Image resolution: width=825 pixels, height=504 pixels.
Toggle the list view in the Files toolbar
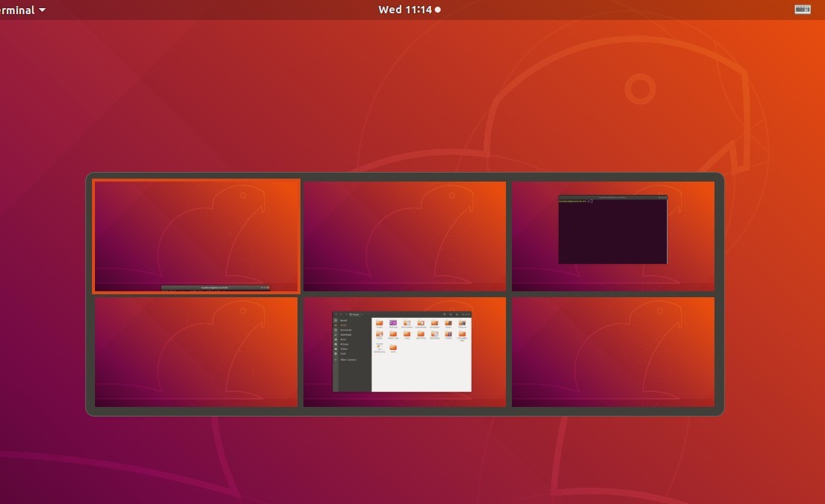pos(450,314)
